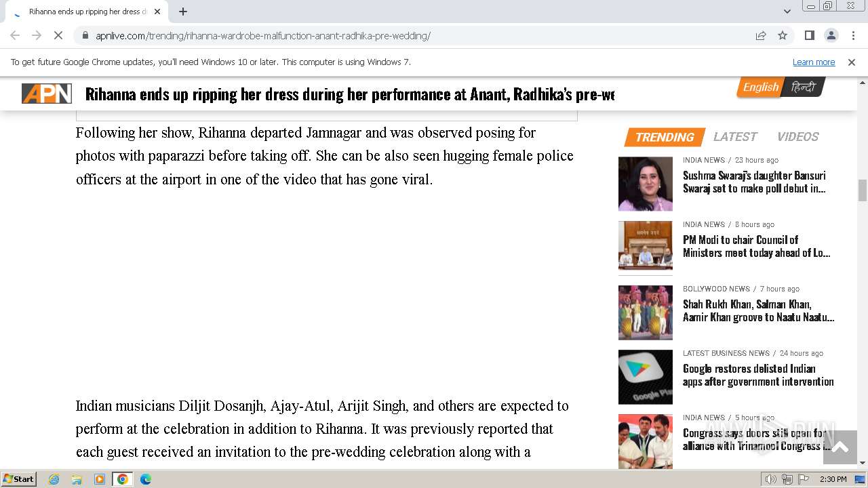Click the sticky article headline in header
Screen dimensions: 868x488
350,94
